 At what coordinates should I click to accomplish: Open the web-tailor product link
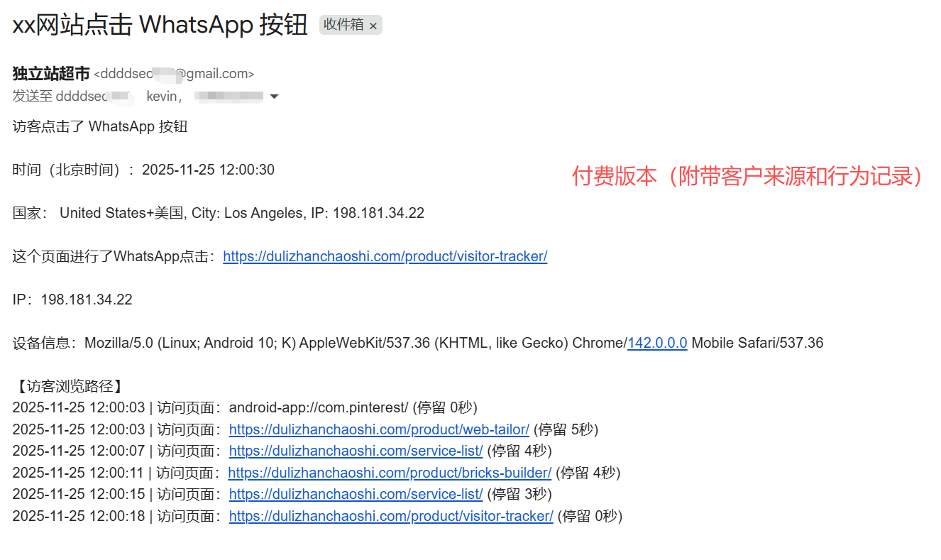pos(379,429)
